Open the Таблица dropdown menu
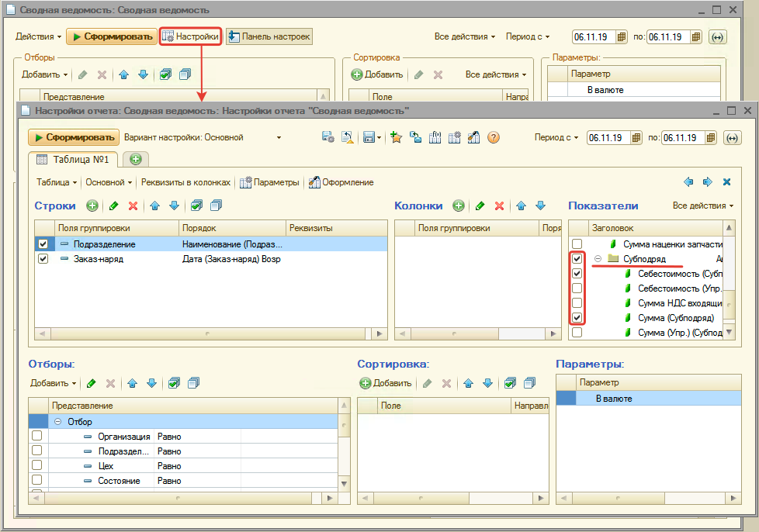The image size is (759, 532). 57,182
